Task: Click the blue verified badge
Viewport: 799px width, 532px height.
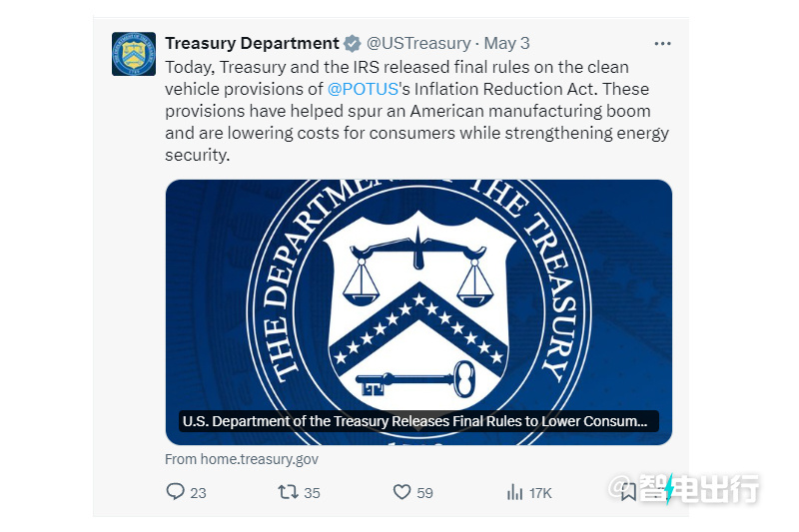Action: (x=353, y=43)
